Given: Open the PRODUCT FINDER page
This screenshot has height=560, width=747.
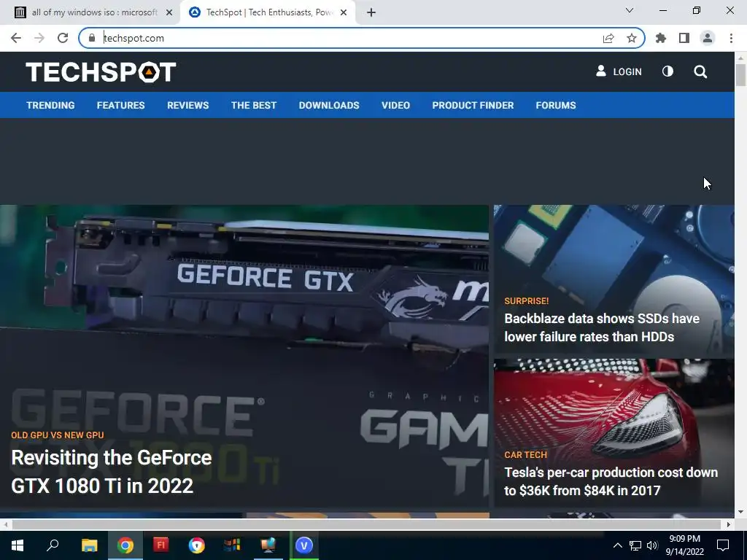Looking at the screenshot, I should tap(473, 105).
